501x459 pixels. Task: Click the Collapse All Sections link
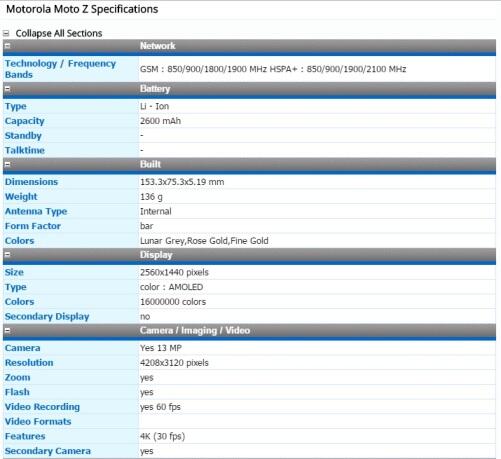pos(59,33)
